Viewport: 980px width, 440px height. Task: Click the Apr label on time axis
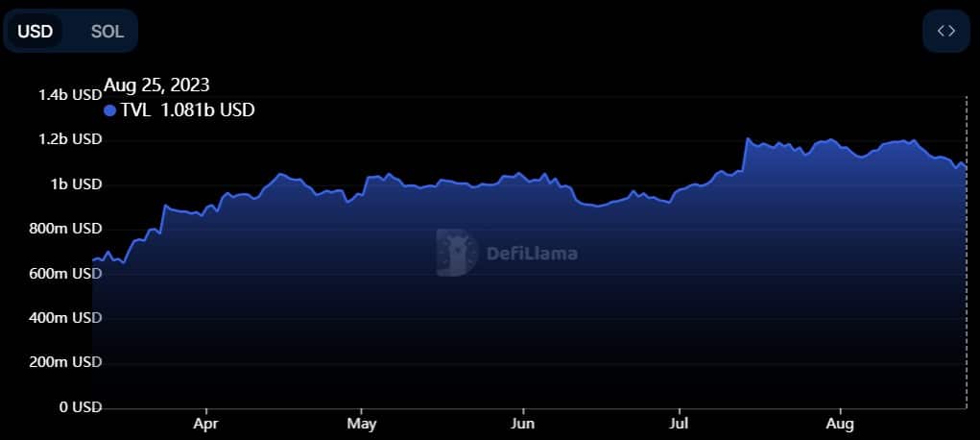point(205,425)
